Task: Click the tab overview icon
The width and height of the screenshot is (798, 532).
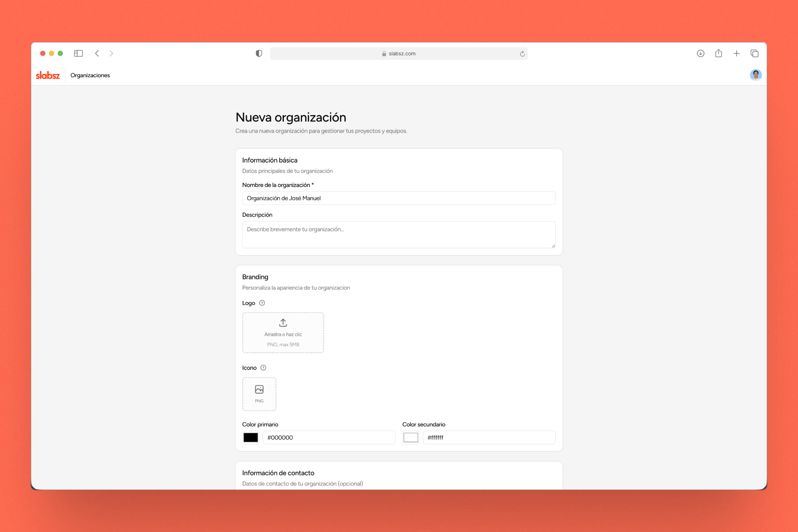Action: point(754,53)
